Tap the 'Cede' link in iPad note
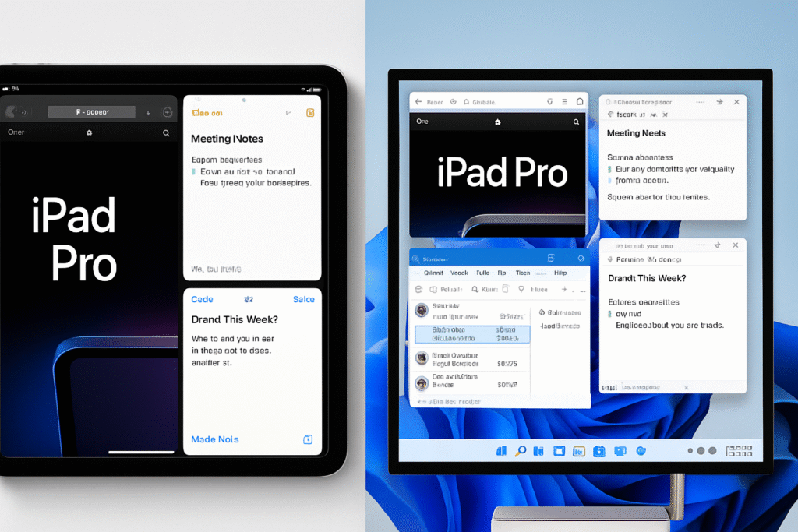798x532 pixels. click(202, 300)
